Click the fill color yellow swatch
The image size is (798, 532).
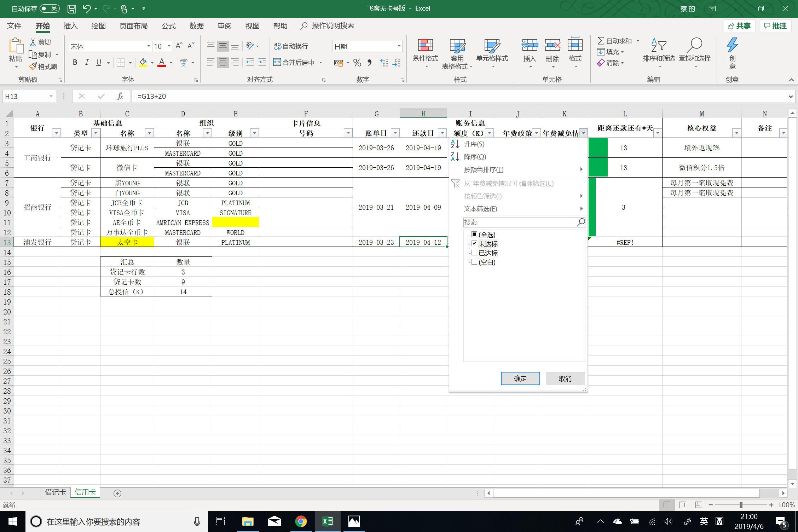[x=143, y=63]
